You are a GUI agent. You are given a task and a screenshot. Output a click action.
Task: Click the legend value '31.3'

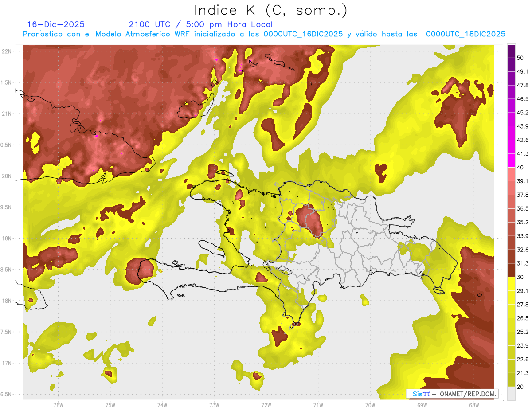click(x=522, y=263)
